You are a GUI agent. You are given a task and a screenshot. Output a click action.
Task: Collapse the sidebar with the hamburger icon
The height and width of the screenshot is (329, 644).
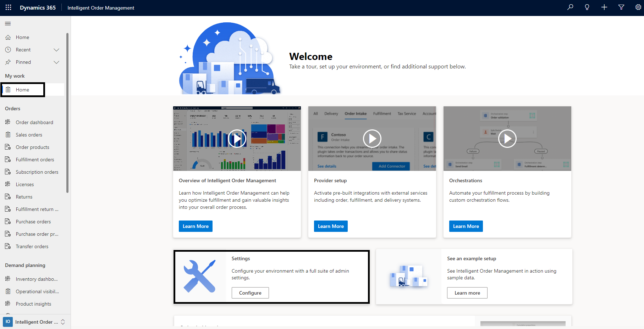pyautogui.click(x=8, y=23)
